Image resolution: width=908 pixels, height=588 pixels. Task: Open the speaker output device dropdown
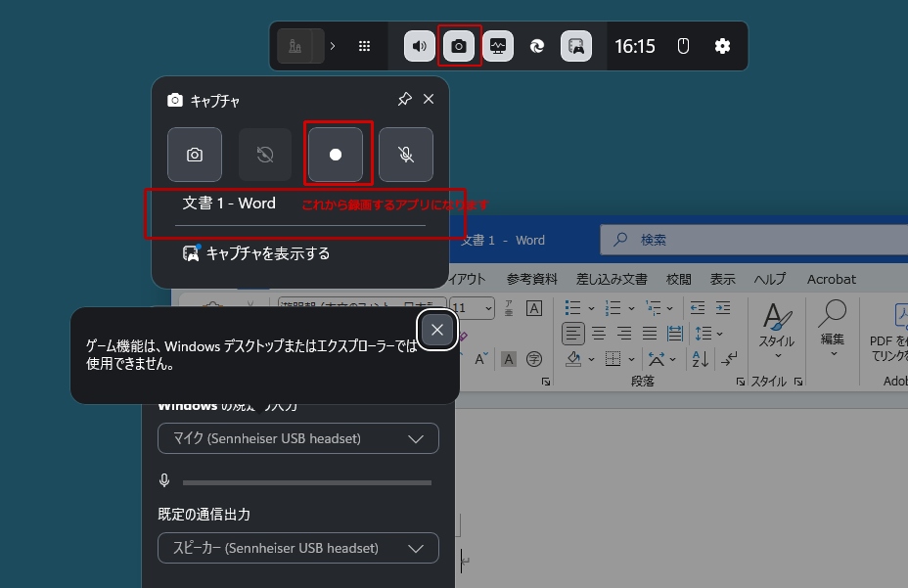298,548
